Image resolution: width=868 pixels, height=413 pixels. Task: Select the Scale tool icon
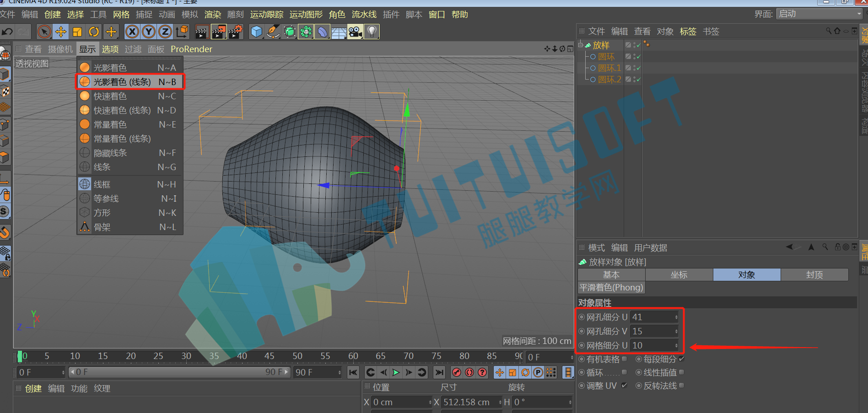tap(77, 32)
